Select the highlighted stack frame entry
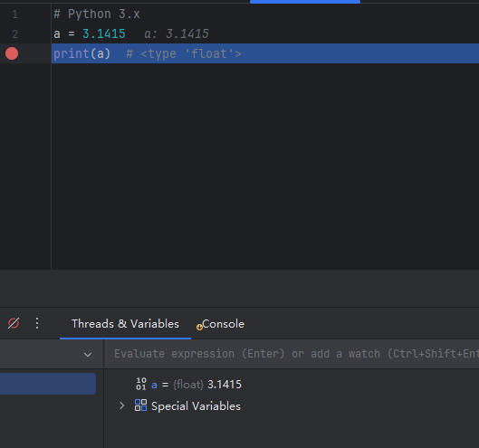This screenshot has width=479, height=448. click(48, 384)
